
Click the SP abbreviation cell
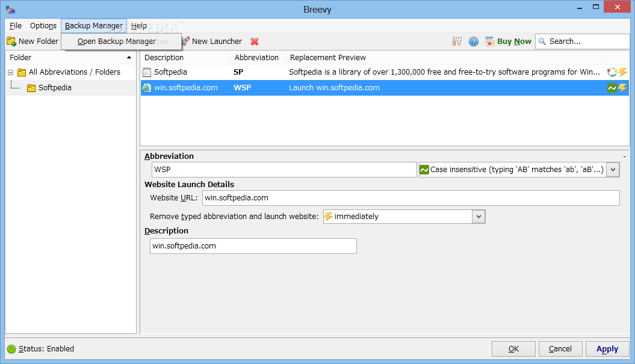coord(238,72)
